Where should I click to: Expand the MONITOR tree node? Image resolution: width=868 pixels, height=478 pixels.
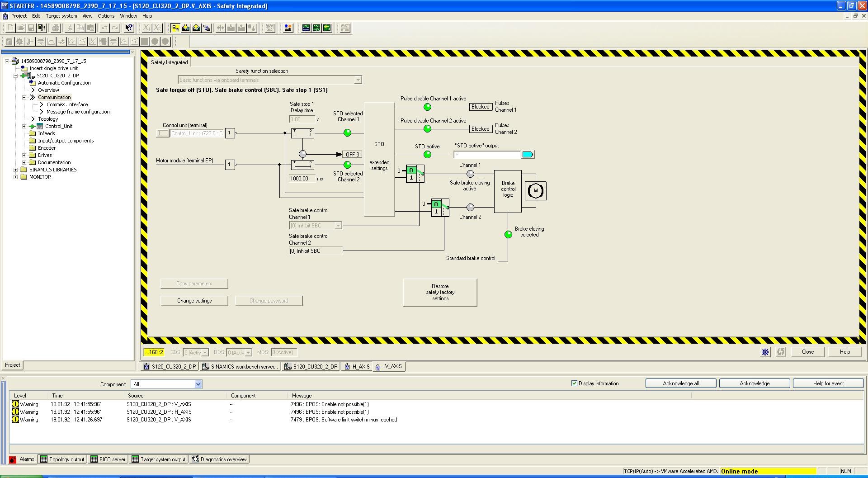pos(16,177)
